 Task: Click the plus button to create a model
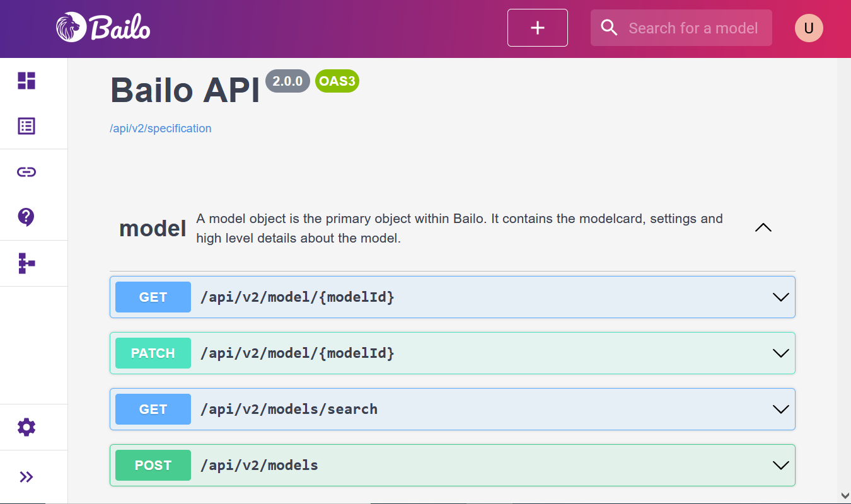click(537, 28)
